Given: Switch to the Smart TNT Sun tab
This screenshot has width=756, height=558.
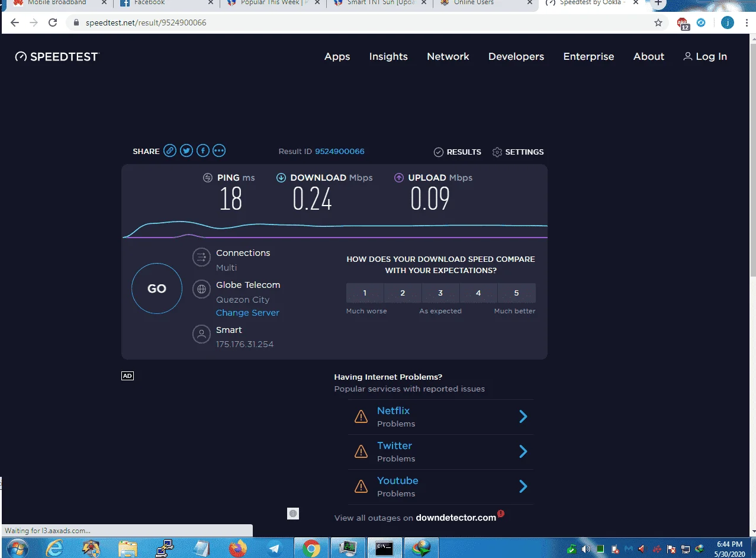Looking at the screenshot, I should click(380, 4).
